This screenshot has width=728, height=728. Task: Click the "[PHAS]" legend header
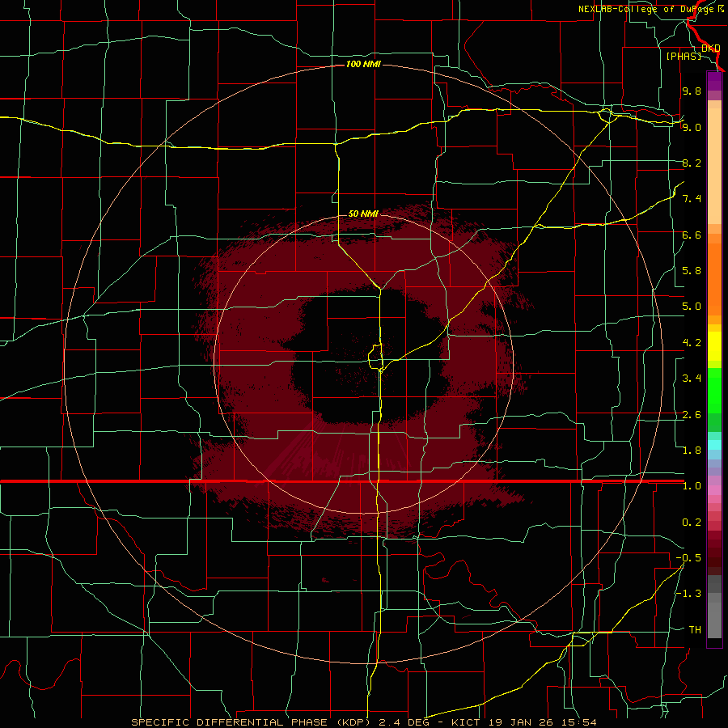coord(684,56)
